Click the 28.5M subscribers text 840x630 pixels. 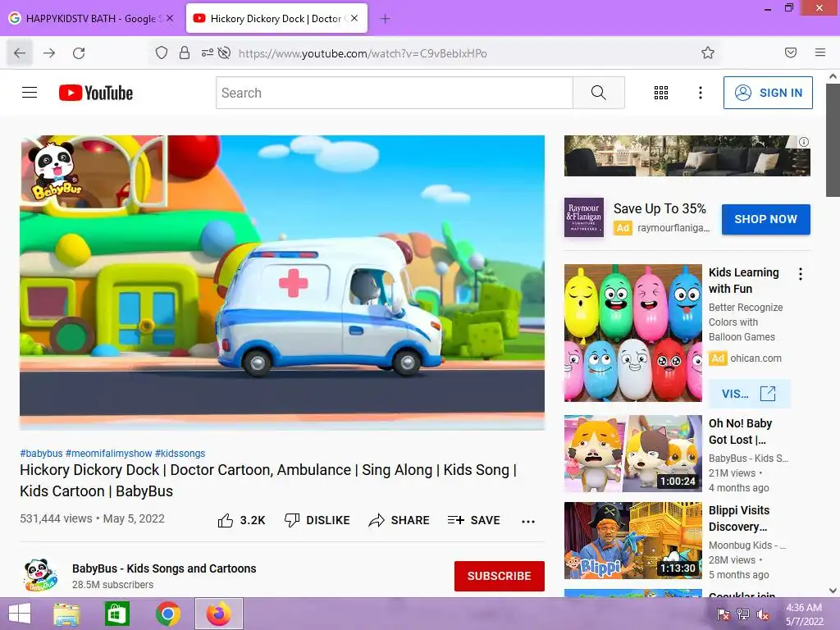pos(112,584)
